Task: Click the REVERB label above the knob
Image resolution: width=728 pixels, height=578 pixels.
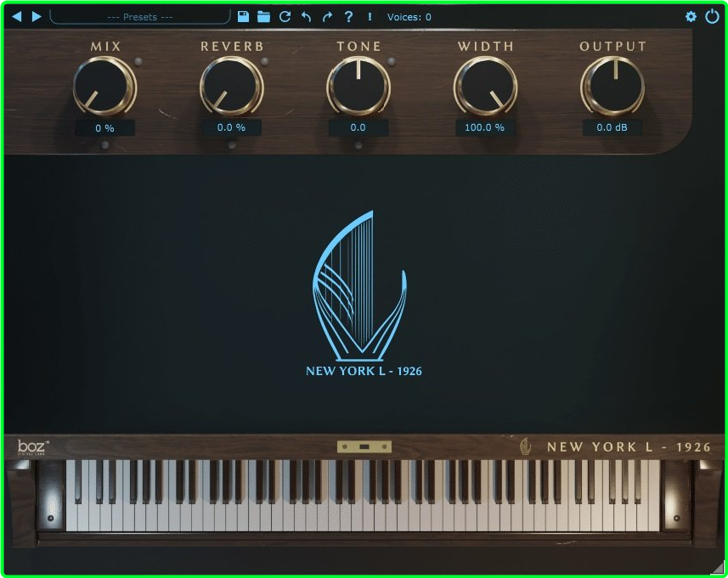Action: 232,47
